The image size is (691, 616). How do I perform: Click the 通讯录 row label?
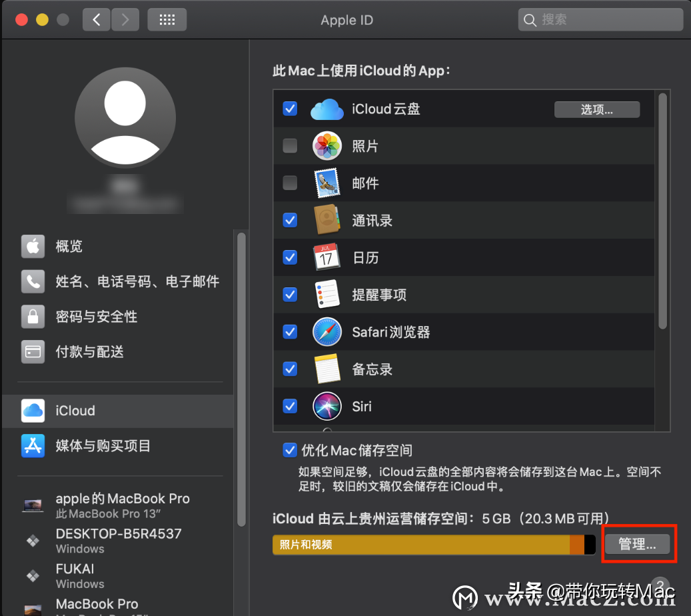point(372,221)
